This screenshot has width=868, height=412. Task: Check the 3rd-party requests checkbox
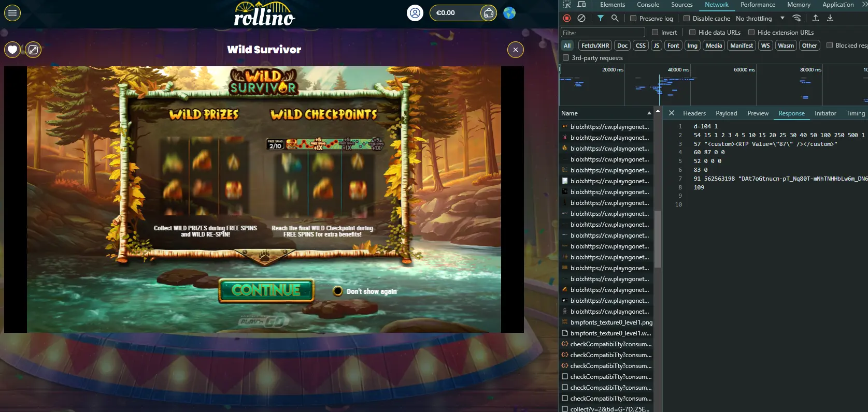click(566, 58)
